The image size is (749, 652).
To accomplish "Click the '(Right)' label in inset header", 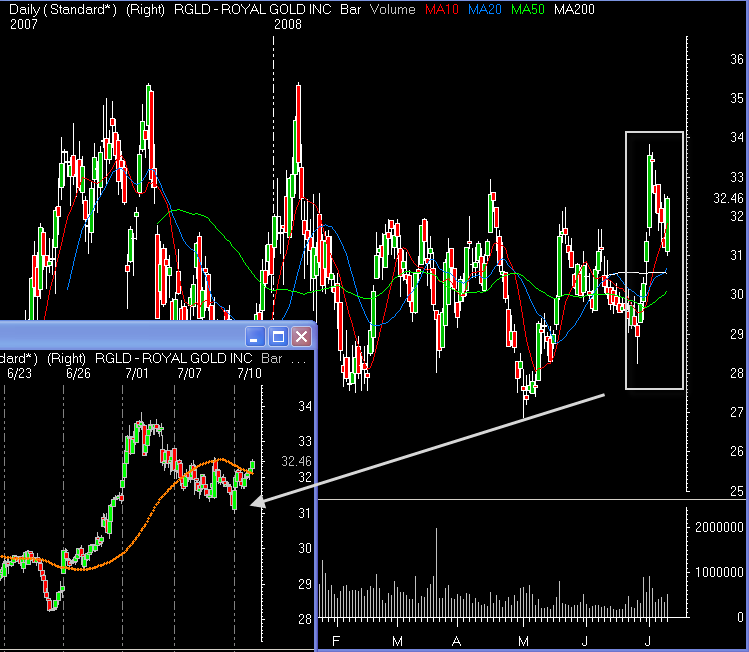I will pos(66,358).
